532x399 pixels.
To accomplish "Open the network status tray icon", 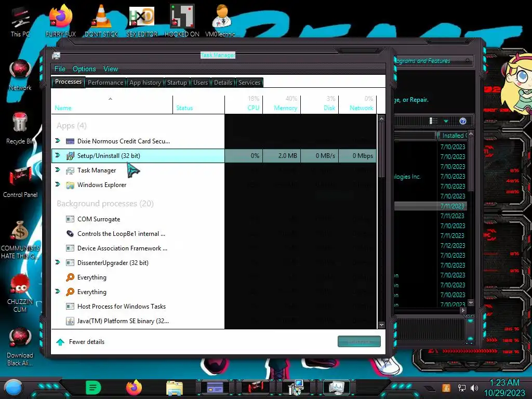I will coord(461,388).
